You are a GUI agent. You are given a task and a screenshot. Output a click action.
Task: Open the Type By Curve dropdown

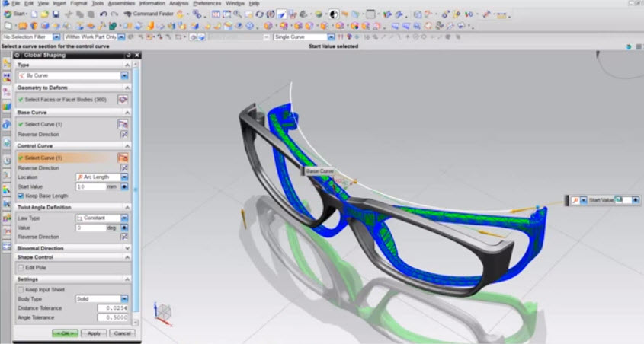click(x=124, y=75)
